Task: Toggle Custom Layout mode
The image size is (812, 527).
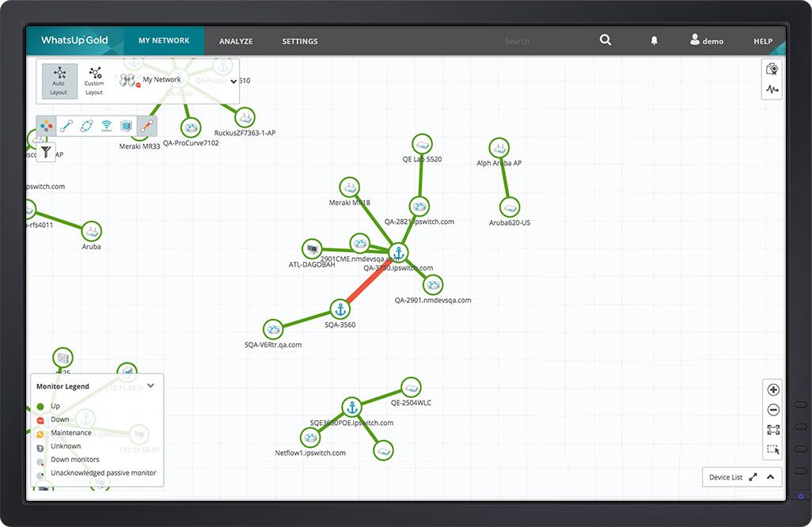Action: tap(93, 80)
